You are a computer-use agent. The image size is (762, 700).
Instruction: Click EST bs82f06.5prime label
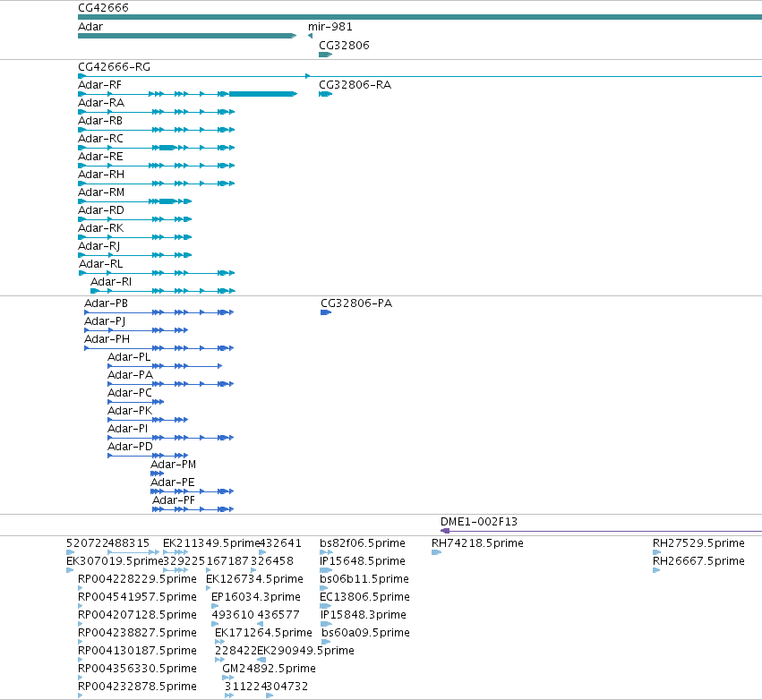tap(362, 543)
